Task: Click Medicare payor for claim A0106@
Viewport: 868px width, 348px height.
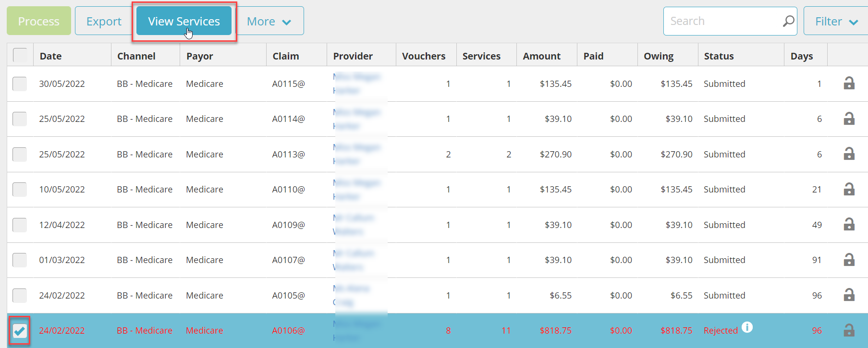Action: pos(205,330)
